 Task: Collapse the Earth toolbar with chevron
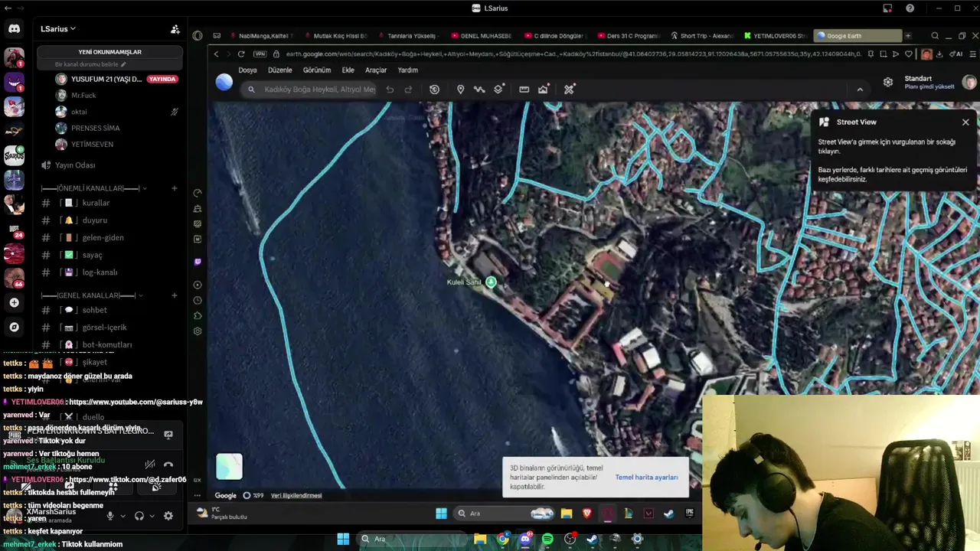point(860,90)
